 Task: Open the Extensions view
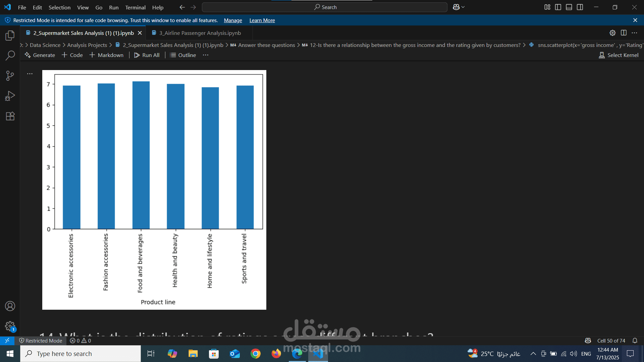click(10, 116)
